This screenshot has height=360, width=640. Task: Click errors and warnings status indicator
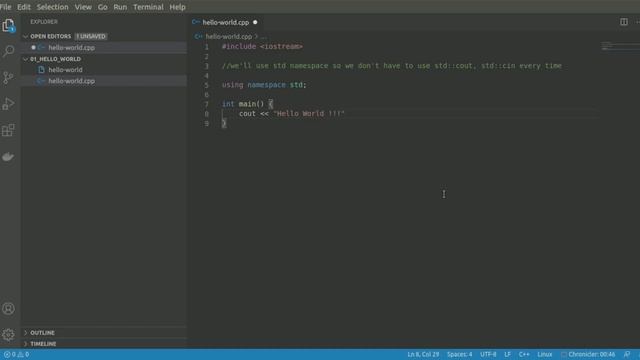[16, 354]
